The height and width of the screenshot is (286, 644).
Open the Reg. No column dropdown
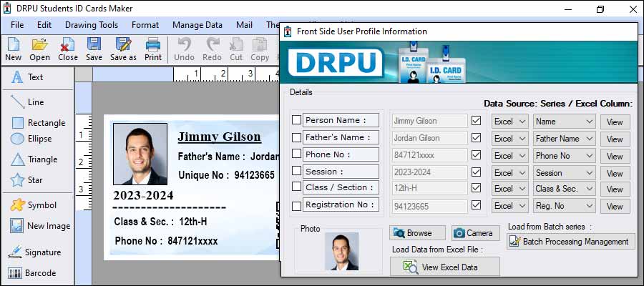(x=565, y=206)
